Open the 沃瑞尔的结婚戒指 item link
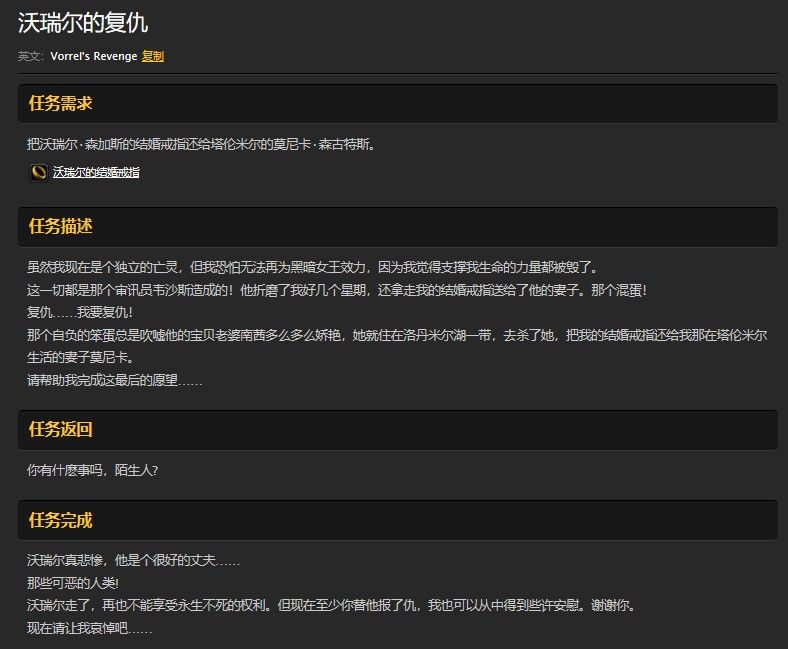 click(x=96, y=172)
